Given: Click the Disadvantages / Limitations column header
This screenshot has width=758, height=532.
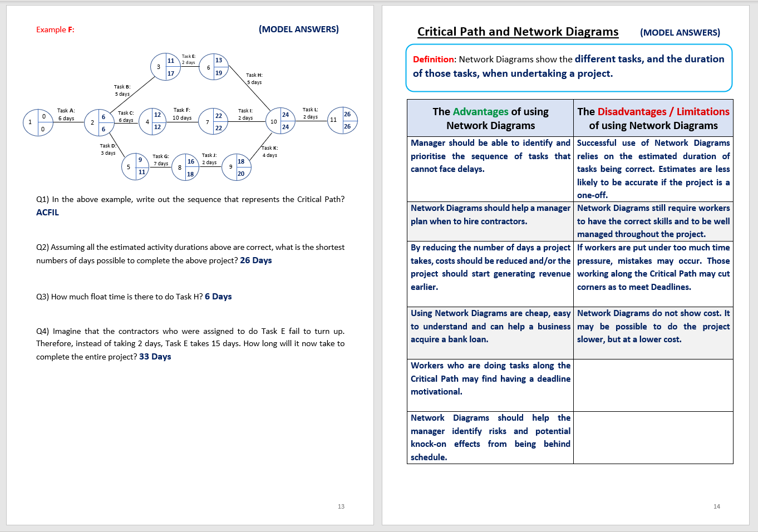Looking at the screenshot, I should 653,118.
